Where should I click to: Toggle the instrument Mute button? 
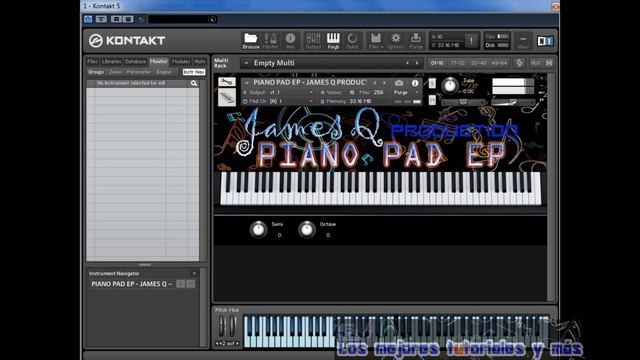[x=432, y=100]
